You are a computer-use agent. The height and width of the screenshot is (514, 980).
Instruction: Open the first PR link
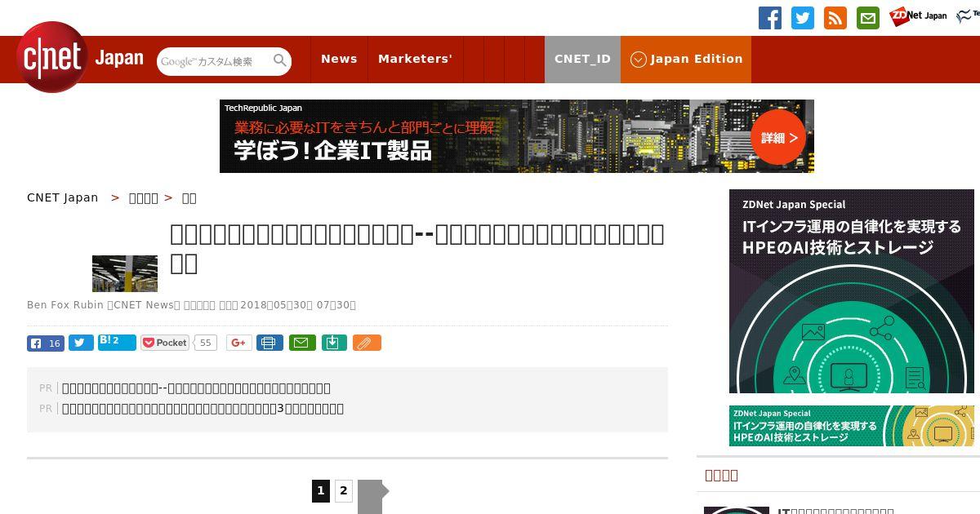point(196,388)
